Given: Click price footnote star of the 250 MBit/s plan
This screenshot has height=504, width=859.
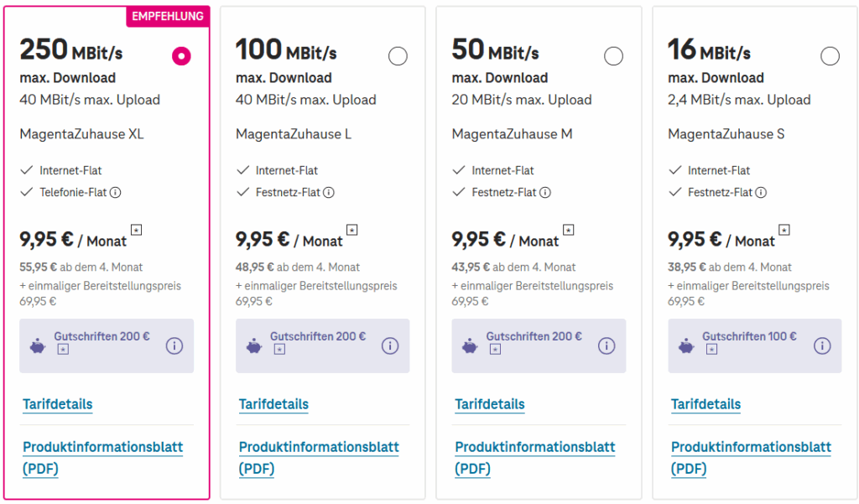Looking at the screenshot, I should tap(137, 229).
